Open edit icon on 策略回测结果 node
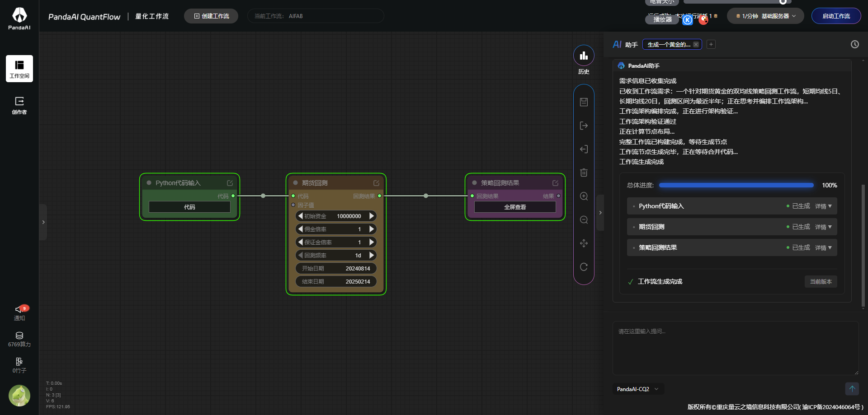This screenshot has width=868, height=415. pos(555,183)
